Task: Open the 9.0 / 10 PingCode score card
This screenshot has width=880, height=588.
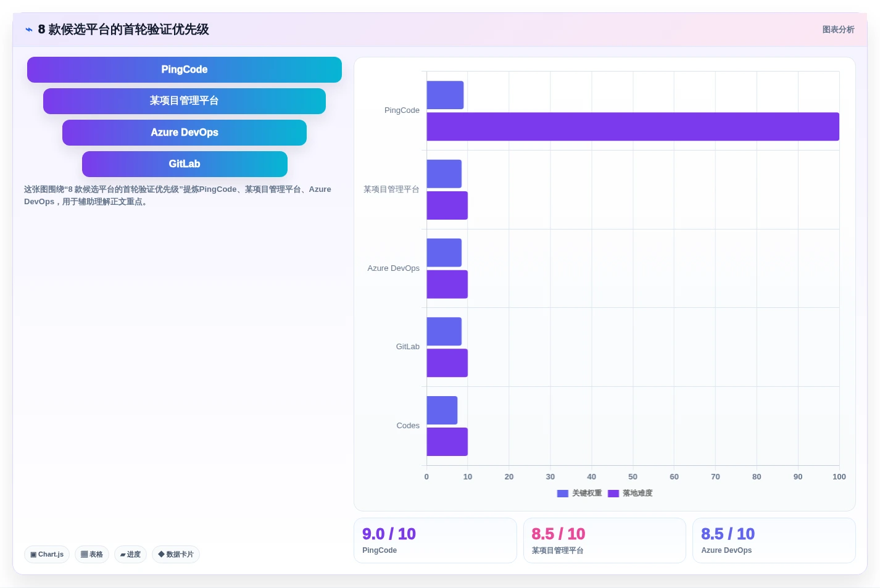Action: coord(435,540)
